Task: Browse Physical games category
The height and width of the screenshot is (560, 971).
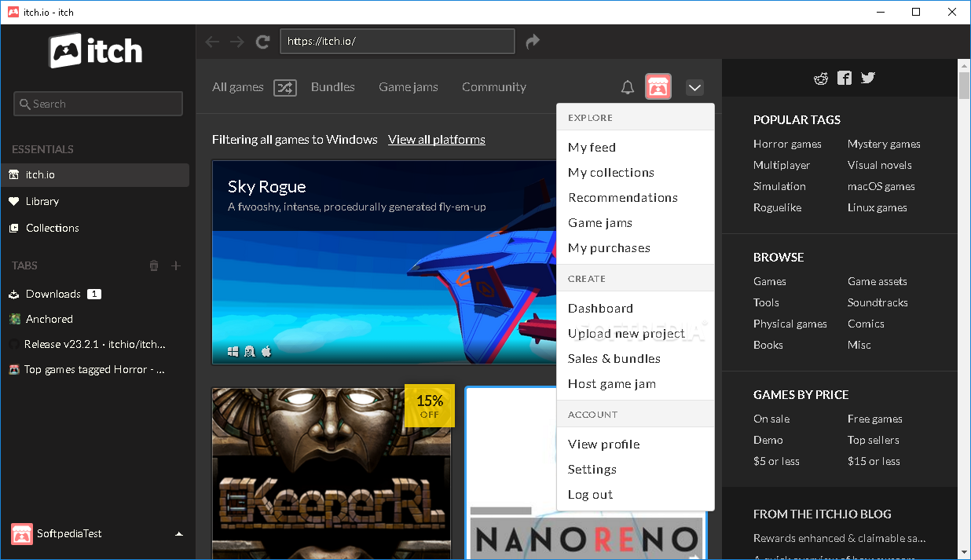Action: coord(790,324)
